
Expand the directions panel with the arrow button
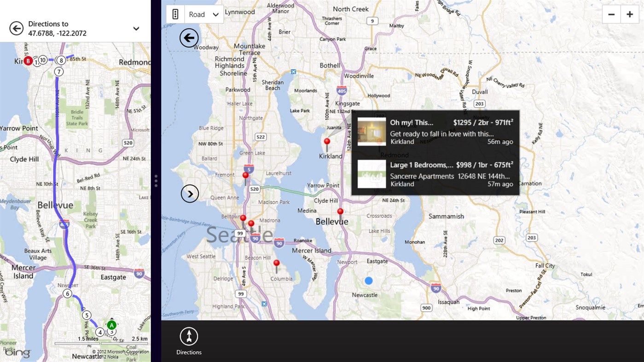[190, 193]
